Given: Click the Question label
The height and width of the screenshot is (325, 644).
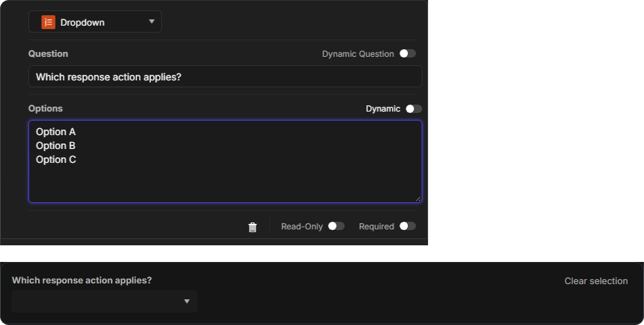Looking at the screenshot, I should coord(48,54).
